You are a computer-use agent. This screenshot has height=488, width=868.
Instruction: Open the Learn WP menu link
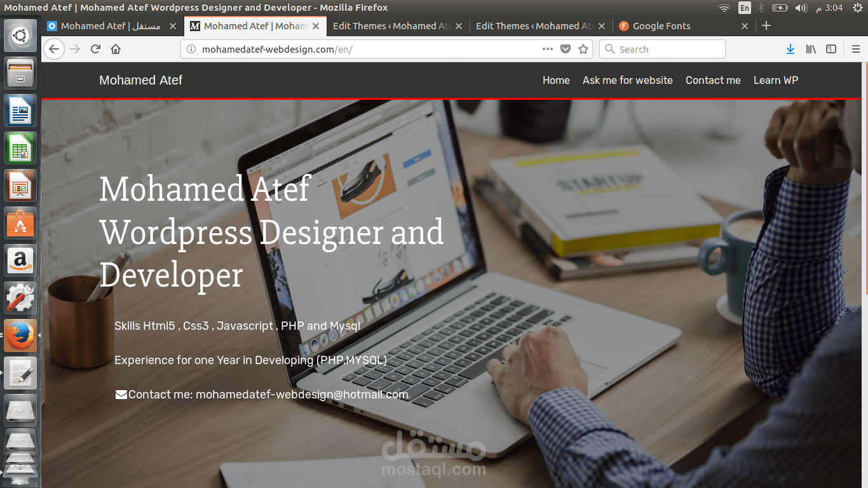(776, 80)
